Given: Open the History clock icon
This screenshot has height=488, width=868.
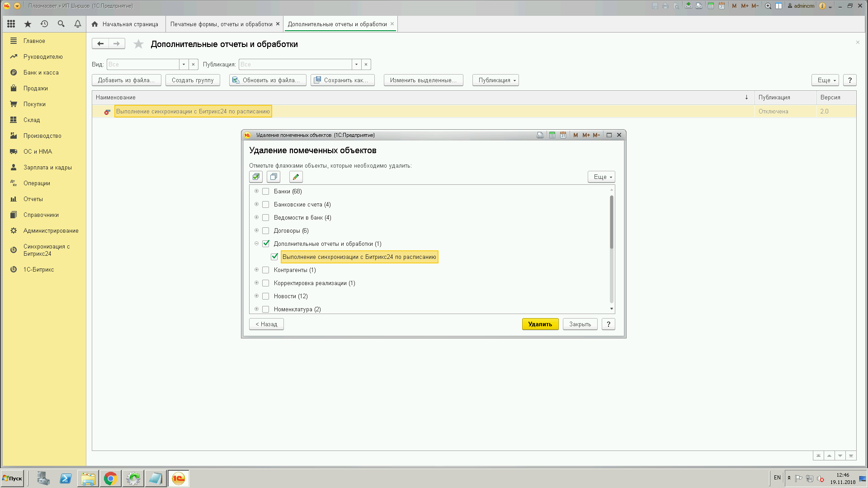Looking at the screenshot, I should point(44,24).
